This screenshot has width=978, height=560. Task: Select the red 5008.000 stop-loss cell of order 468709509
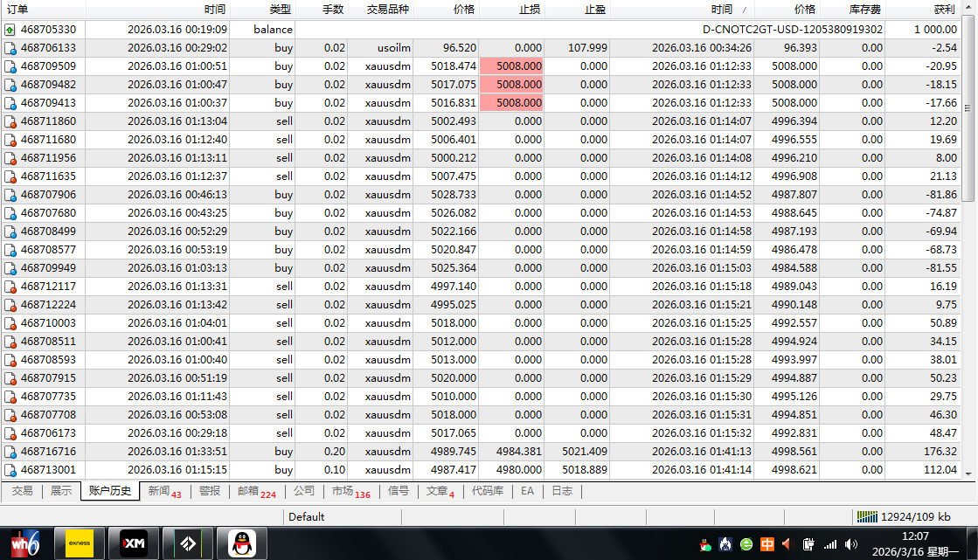[511, 66]
